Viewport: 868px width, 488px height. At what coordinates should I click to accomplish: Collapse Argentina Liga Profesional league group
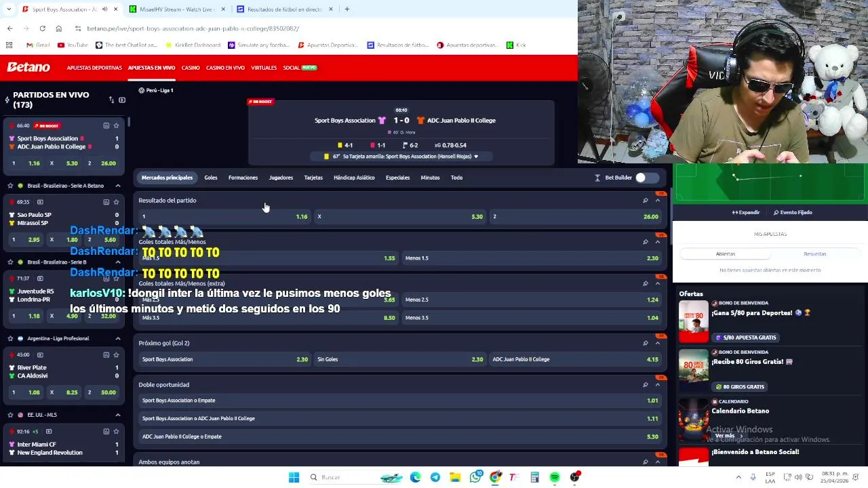117,338
